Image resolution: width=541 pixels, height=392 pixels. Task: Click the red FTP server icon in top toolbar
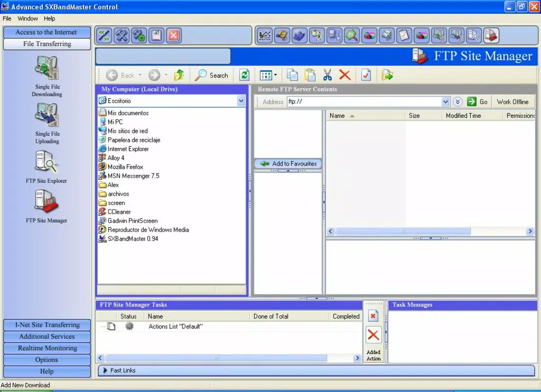[x=491, y=35]
